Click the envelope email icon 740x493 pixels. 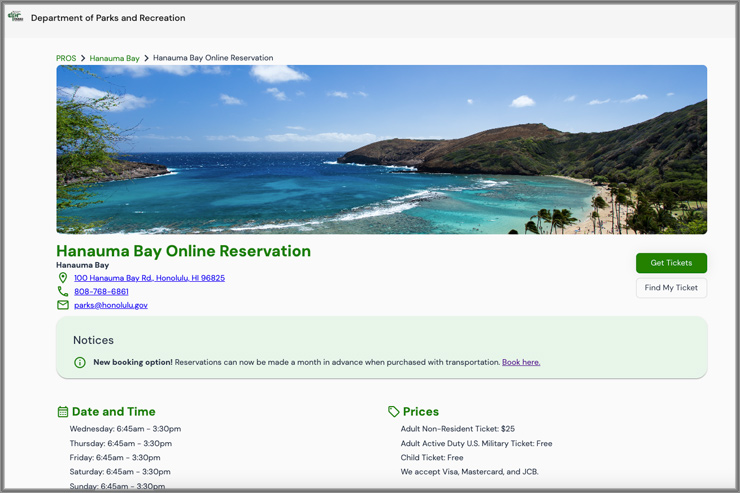click(63, 305)
